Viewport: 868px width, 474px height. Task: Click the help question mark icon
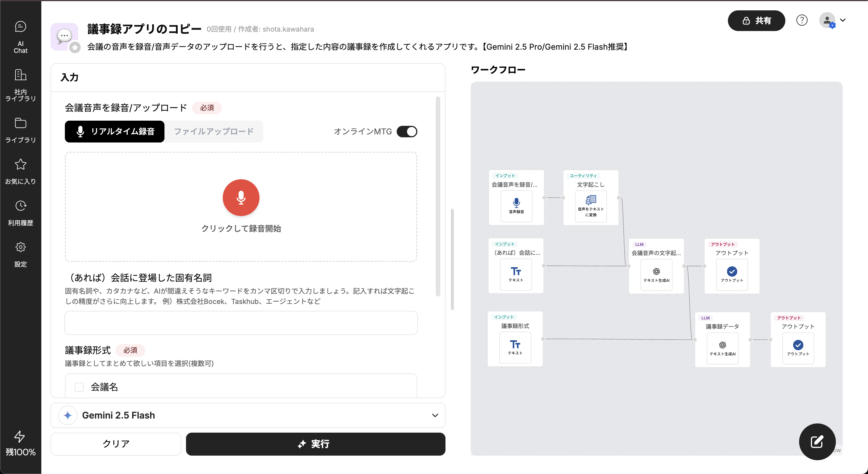tap(802, 20)
